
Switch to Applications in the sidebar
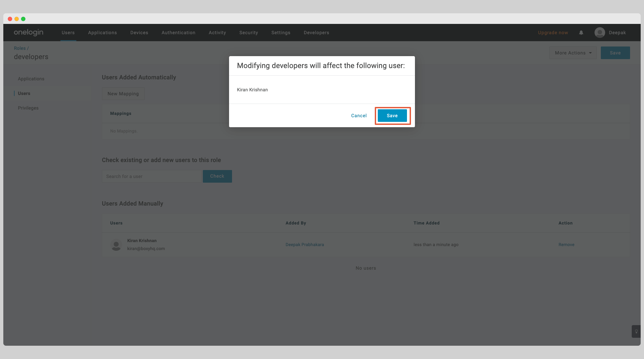[31, 79]
